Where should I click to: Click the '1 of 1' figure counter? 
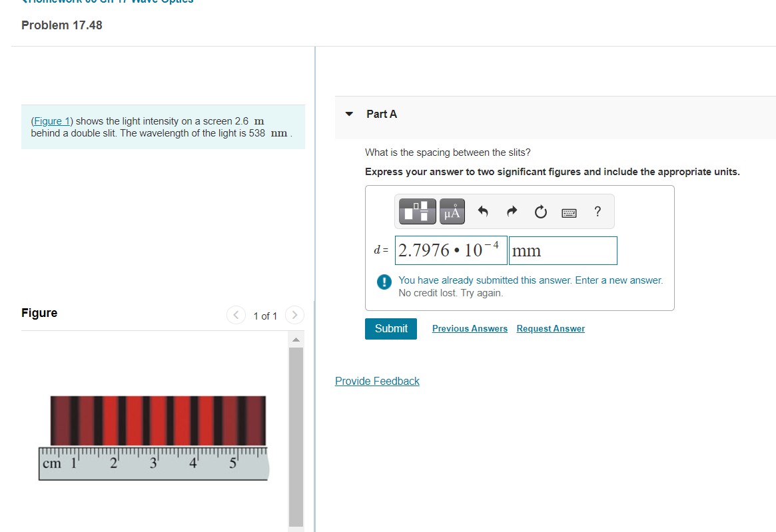point(265,316)
